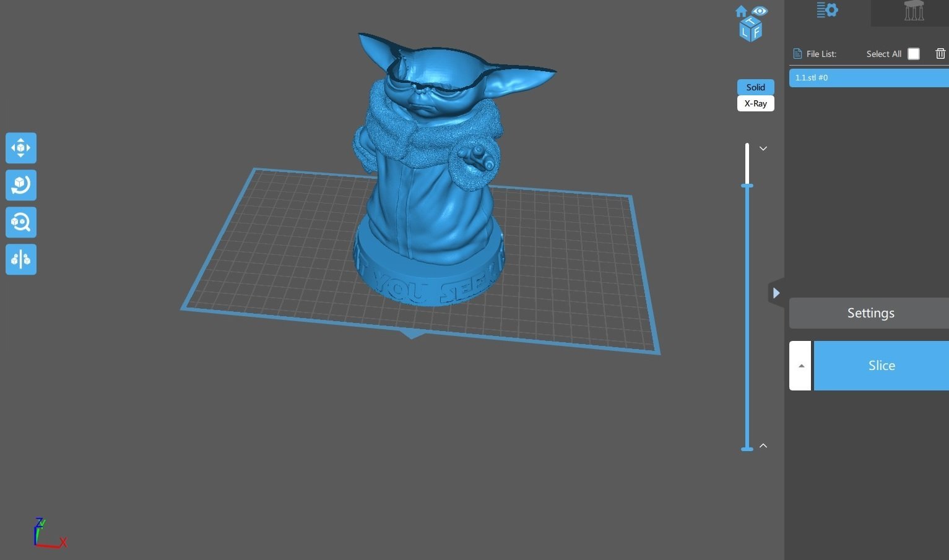
Task: Select the Mirror tool
Action: [20, 259]
